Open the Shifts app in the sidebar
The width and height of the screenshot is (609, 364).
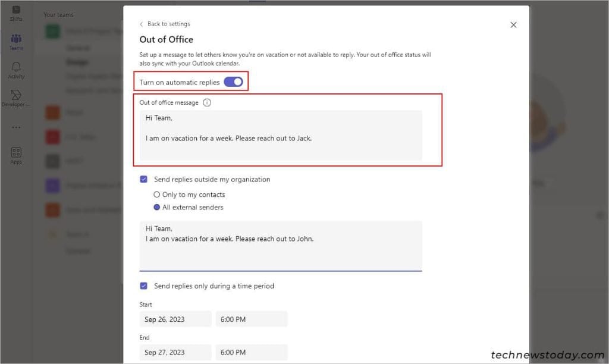15,13
